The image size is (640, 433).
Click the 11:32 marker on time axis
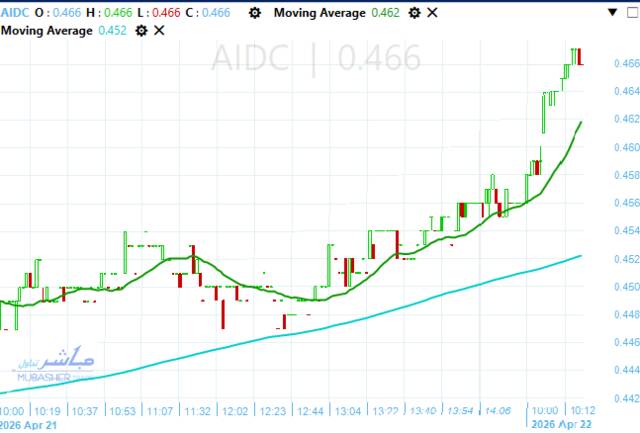tap(197, 411)
